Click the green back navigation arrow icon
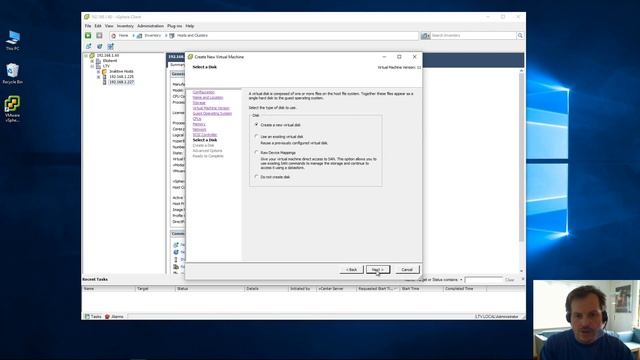Screen dimensions: 640x360 point(88,36)
